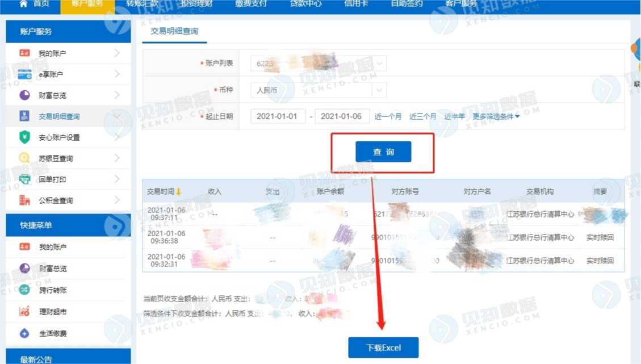Click the 回单打印 printer icon
The height and width of the screenshot is (364, 641).
[24, 179]
